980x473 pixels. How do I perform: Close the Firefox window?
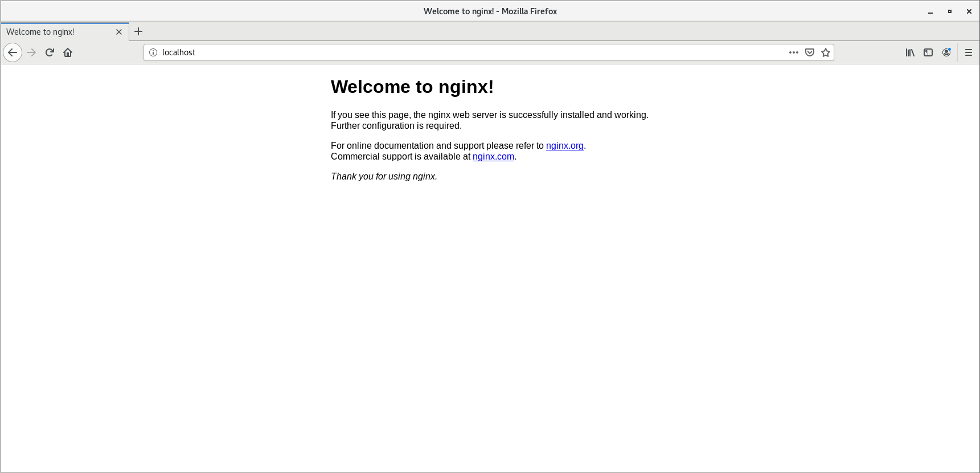coord(969,11)
